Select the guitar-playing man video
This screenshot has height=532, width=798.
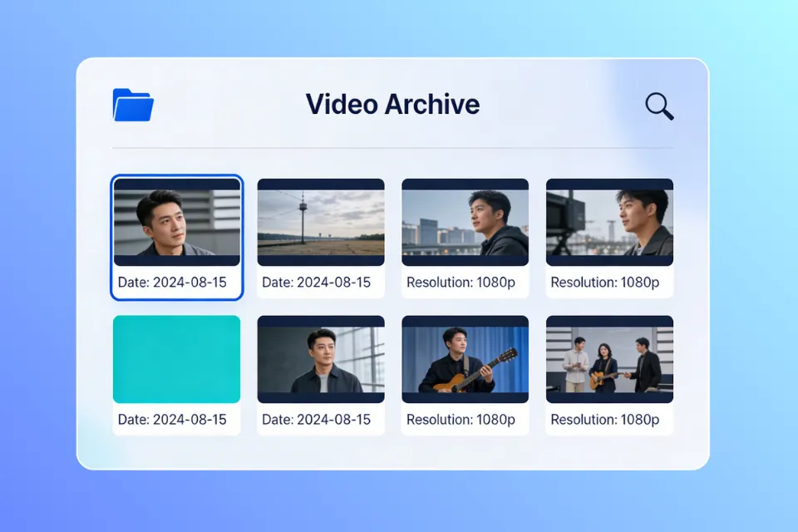(465, 359)
